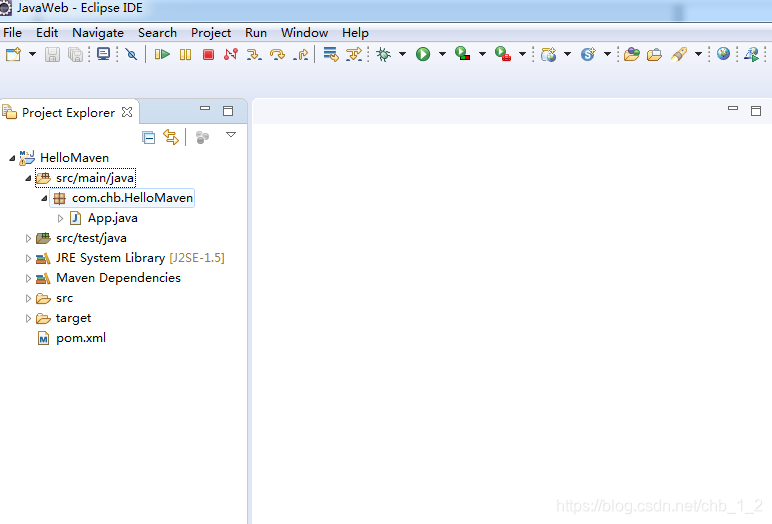Click the External Tools run icon
The height and width of the screenshot is (524, 772).
click(503, 54)
